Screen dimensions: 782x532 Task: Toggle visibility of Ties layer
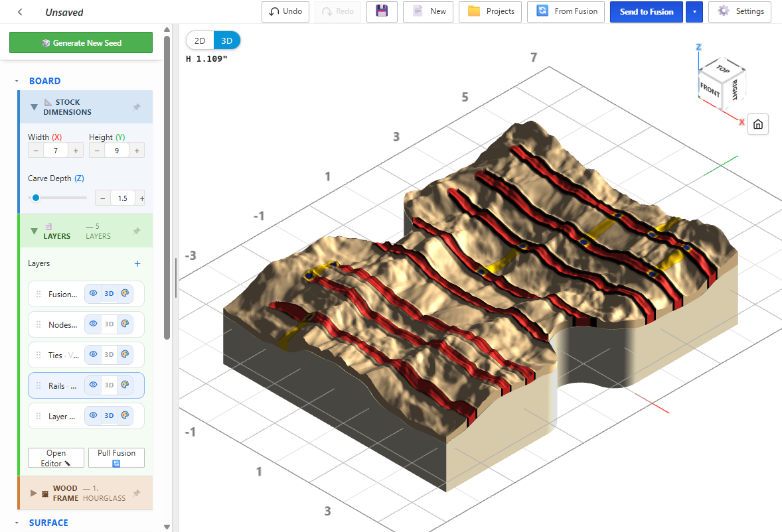(x=93, y=354)
